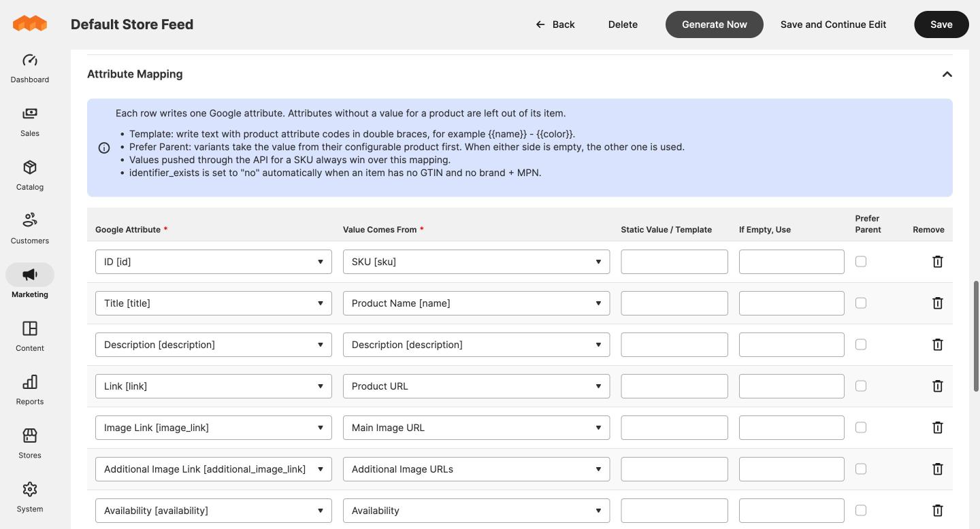Screen dimensions: 980x529
Task: Focus Static Value field in ID row
Action: click(x=674, y=262)
